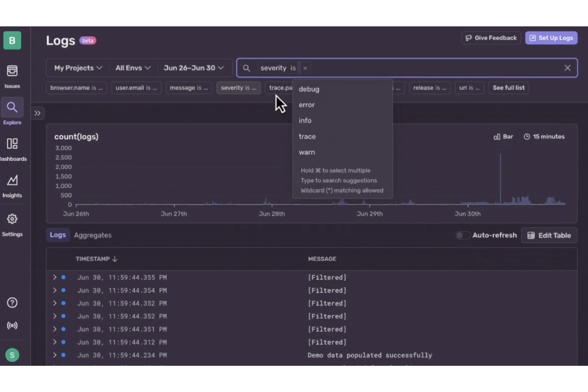Viewport: 588px width, 392px height.
Task: Click the B project logo at top left
Action: (x=12, y=40)
